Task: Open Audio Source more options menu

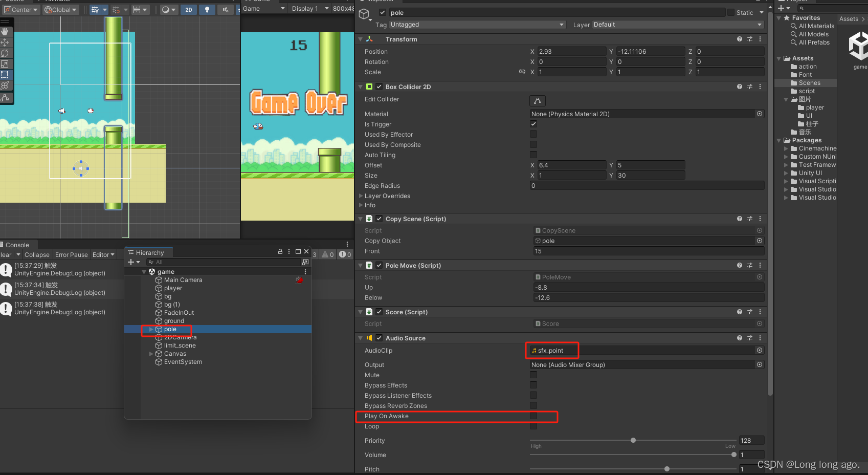Action: (x=760, y=338)
